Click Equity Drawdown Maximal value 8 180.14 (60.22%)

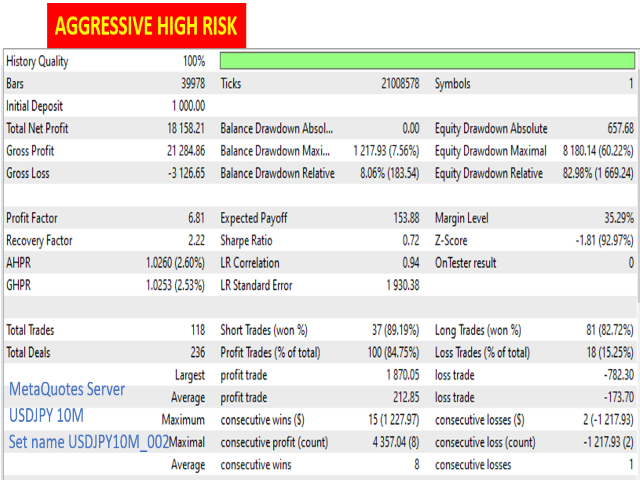point(598,151)
